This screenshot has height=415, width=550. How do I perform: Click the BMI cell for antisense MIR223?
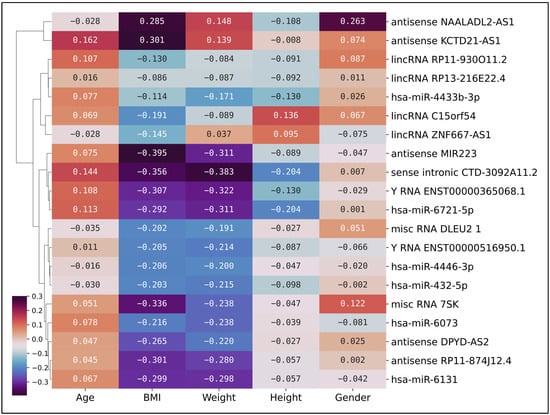152,153
